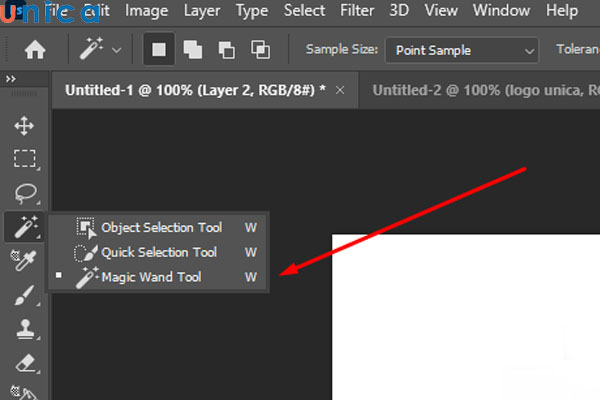600x400 pixels.
Task: Open the Layer menu
Action: [x=202, y=11]
